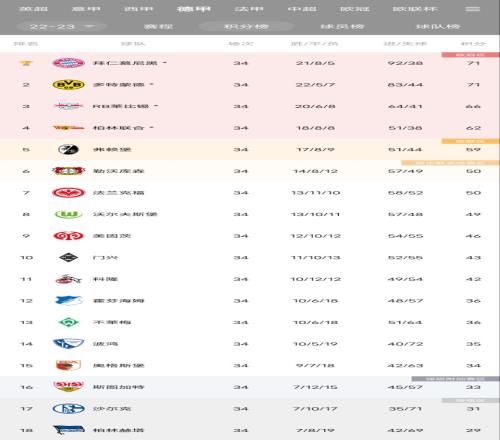Switch to the 中超 league tab
The height and width of the screenshot is (440, 500).
[302, 9]
